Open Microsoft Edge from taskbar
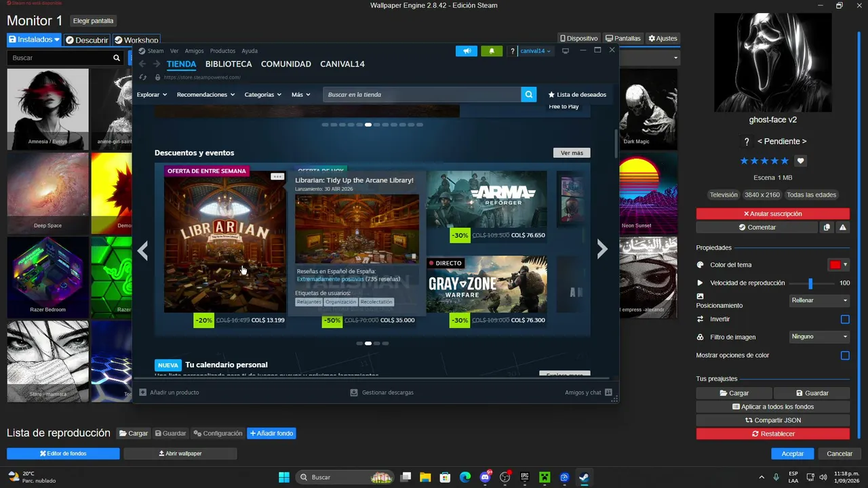The image size is (868, 488). pyautogui.click(x=465, y=477)
